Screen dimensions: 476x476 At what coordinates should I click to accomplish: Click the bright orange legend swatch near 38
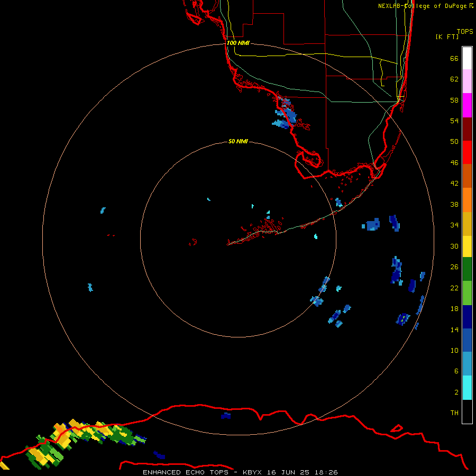click(x=467, y=200)
